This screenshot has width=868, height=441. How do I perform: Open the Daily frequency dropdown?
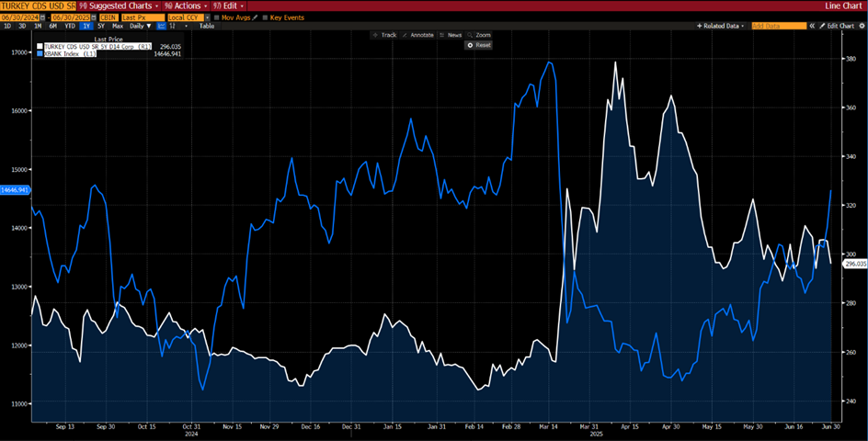tap(138, 26)
